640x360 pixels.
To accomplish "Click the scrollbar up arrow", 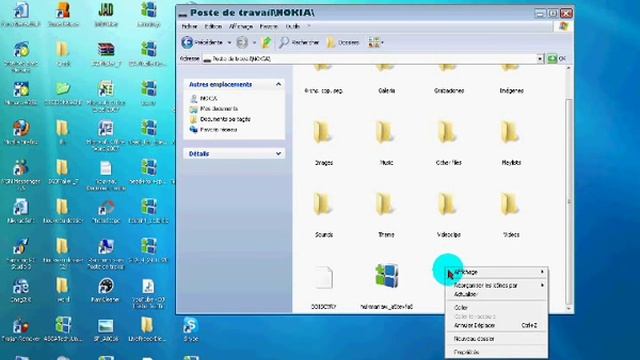I will (569, 69).
